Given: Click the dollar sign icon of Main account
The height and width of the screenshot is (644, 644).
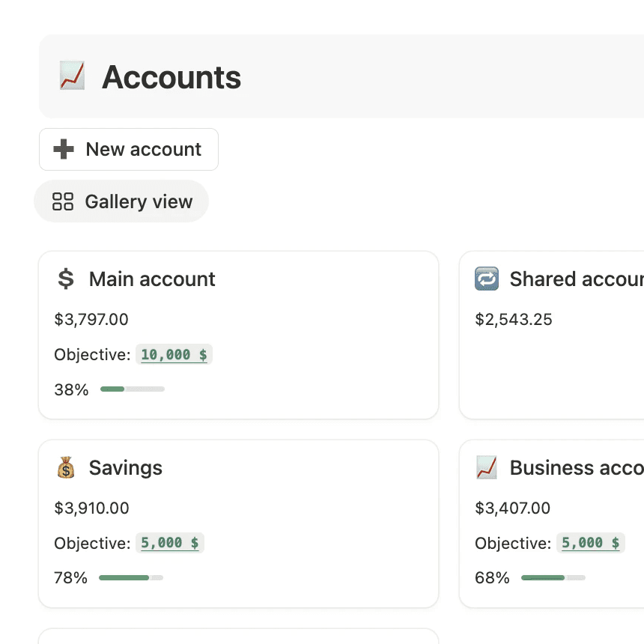Looking at the screenshot, I should 66,279.
